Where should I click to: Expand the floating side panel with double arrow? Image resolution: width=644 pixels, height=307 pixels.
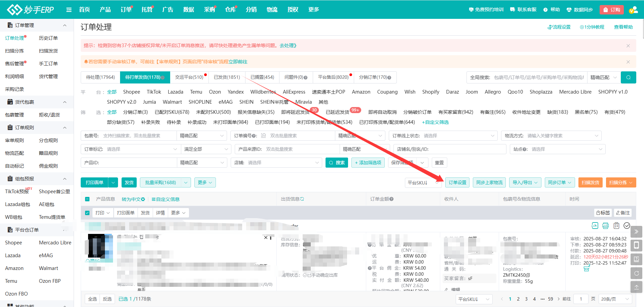point(636,232)
